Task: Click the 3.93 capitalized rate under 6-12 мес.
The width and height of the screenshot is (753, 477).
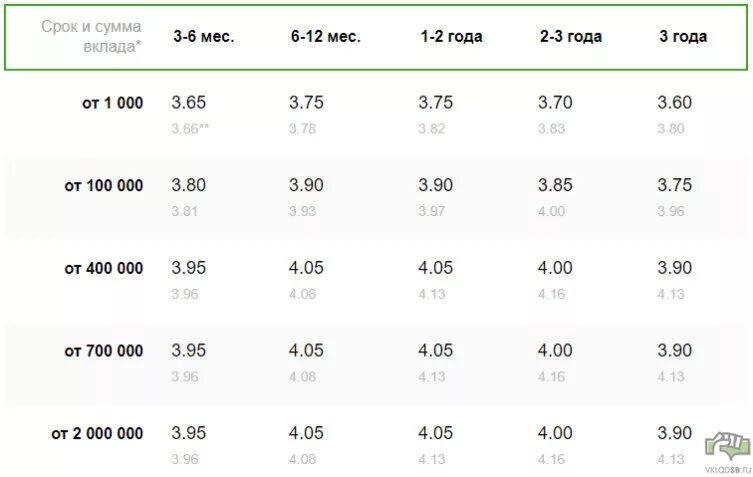Action: [303, 211]
